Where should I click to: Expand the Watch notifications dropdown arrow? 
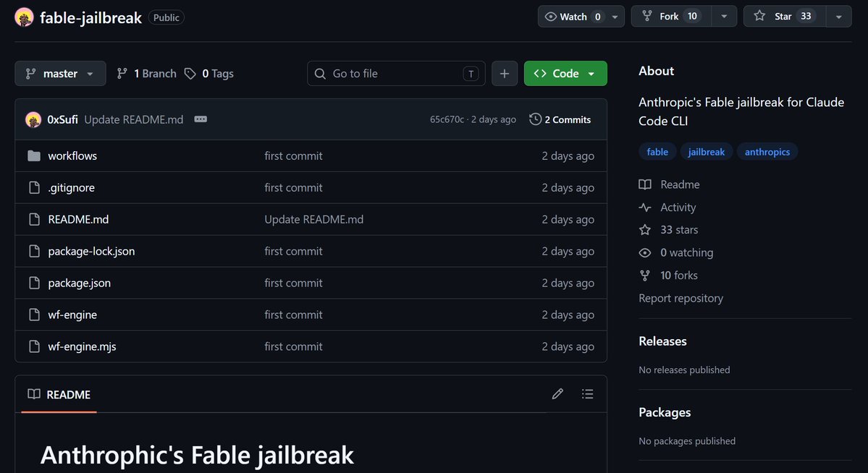[615, 17]
